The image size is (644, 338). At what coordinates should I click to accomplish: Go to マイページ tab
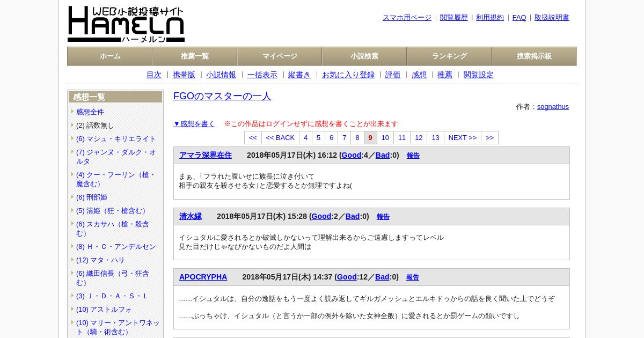280,56
